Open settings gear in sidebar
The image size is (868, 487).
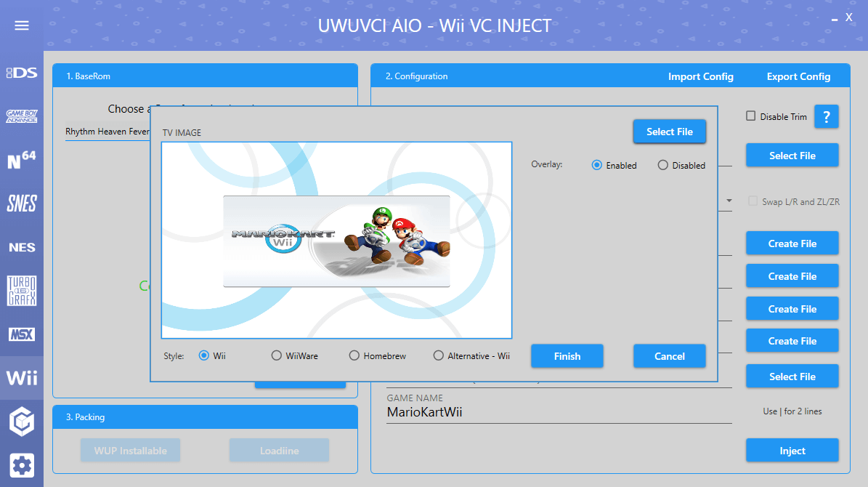22,465
